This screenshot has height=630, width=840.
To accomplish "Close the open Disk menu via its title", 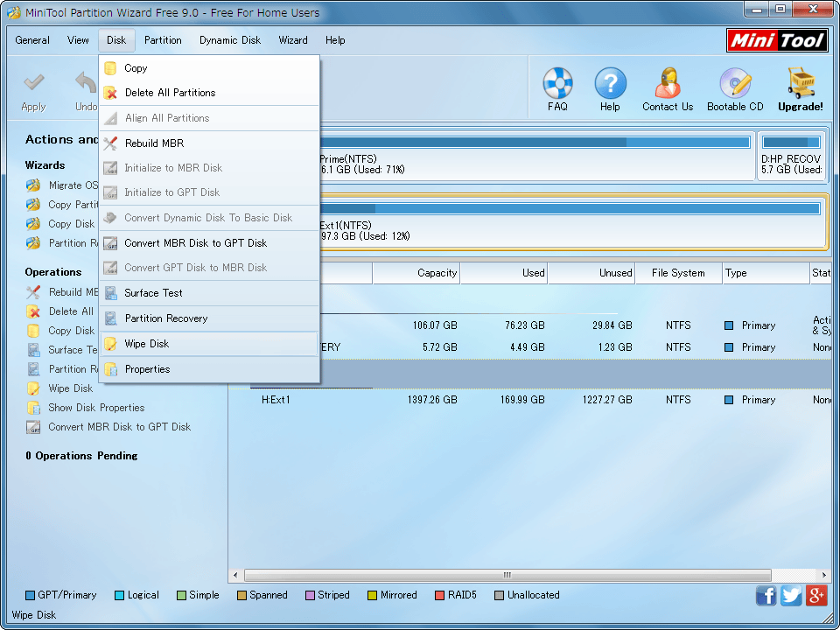I will (x=116, y=40).
